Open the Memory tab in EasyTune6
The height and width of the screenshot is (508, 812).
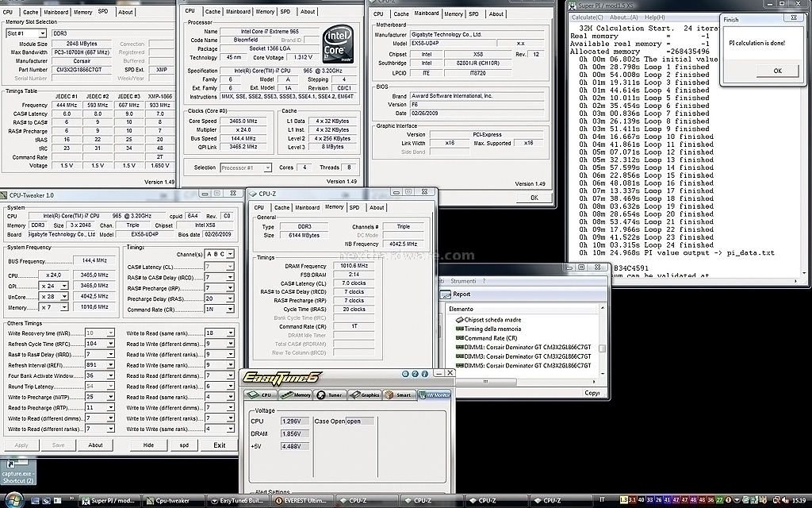[296, 395]
